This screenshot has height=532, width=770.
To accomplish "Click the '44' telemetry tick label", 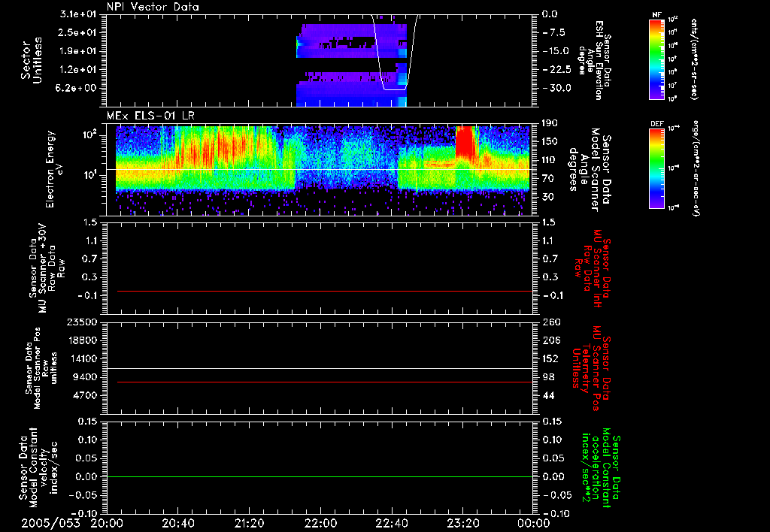I will click(548, 395).
